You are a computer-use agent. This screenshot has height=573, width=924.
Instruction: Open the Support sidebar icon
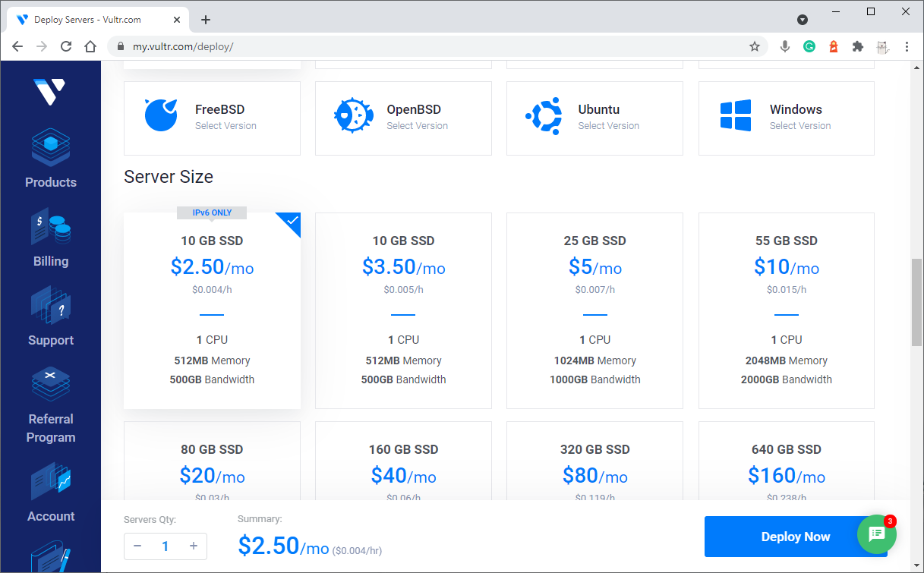coord(50,317)
